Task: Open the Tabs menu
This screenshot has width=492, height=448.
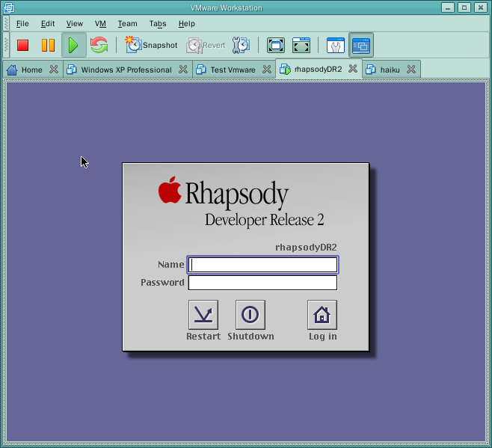Action: pyautogui.click(x=158, y=23)
